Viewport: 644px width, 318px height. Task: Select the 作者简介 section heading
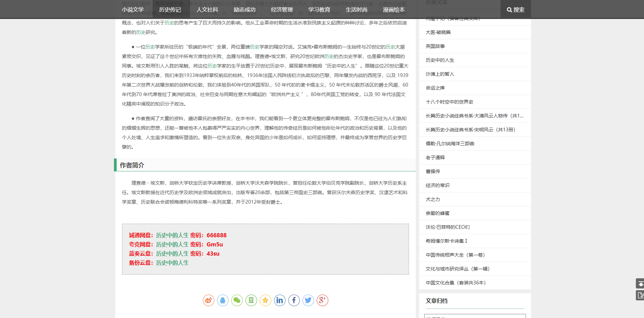coord(132,165)
